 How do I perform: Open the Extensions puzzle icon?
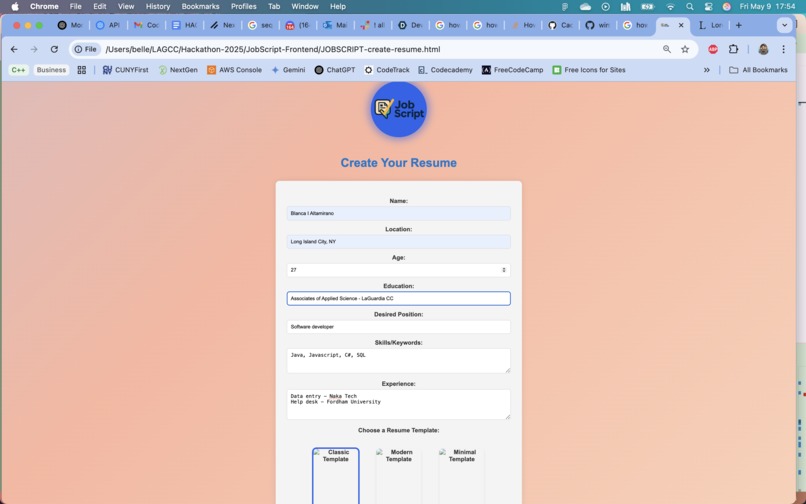pos(734,49)
